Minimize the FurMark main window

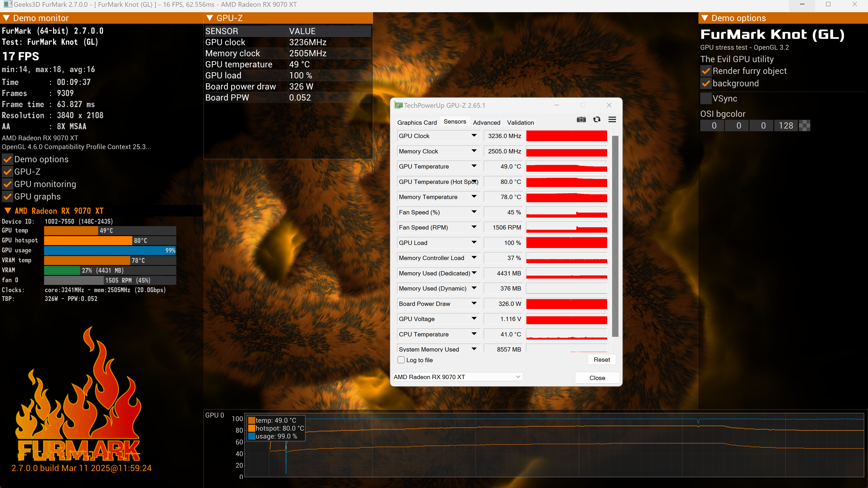coord(802,4)
